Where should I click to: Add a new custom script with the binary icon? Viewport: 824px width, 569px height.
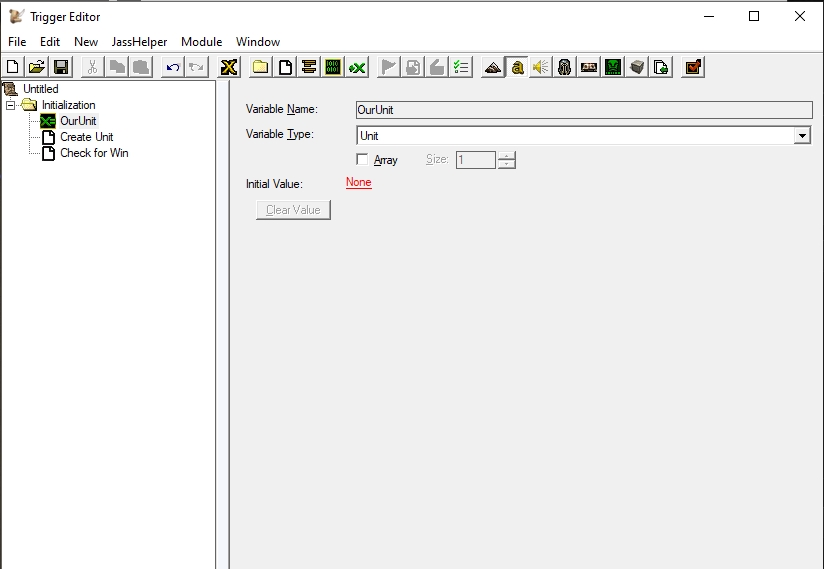click(x=333, y=67)
